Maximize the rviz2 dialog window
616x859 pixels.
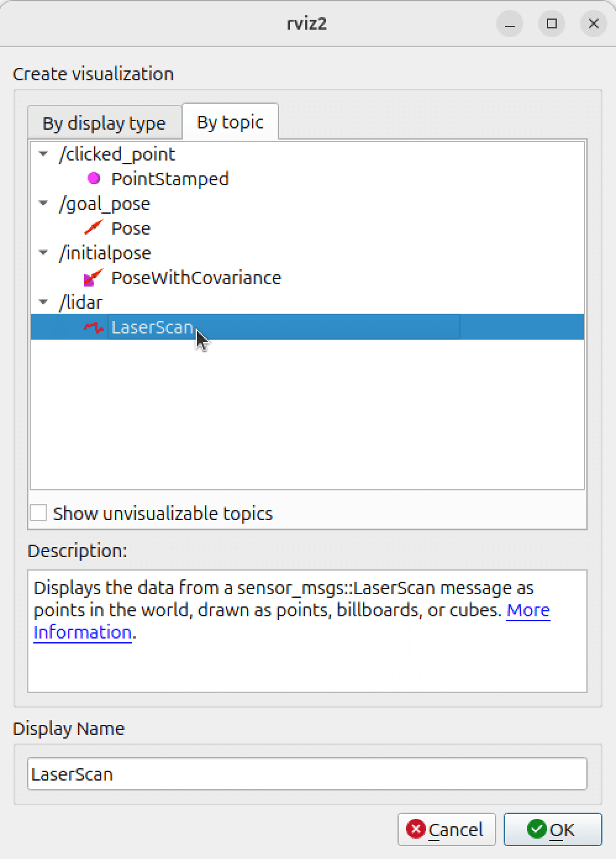tap(552, 24)
